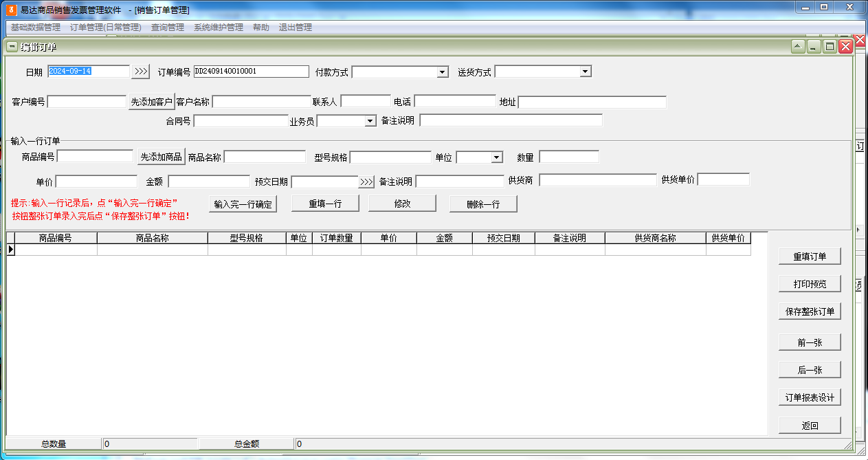This screenshot has width=868, height=460.
Task: Click the 客户名称 input field
Action: 262,102
